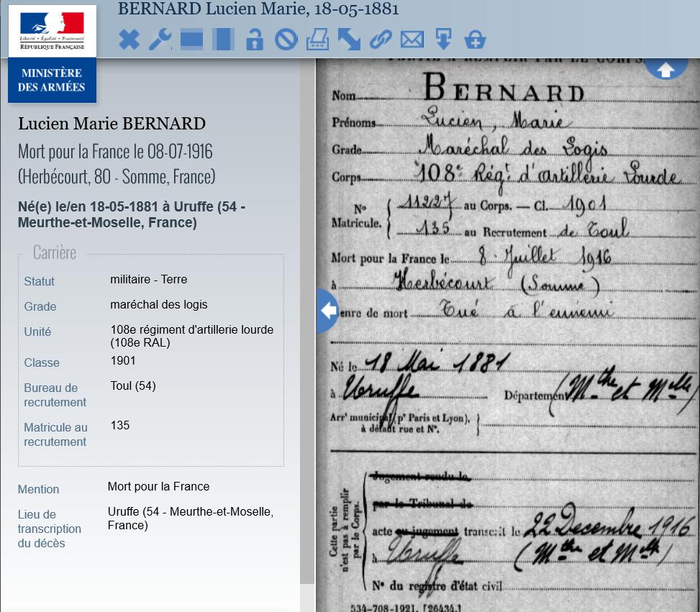Click the transcription place value 'Uruffe (54 - Meurthe-et-Moselle, France)'
This screenshot has width=700, height=612.
click(191, 519)
